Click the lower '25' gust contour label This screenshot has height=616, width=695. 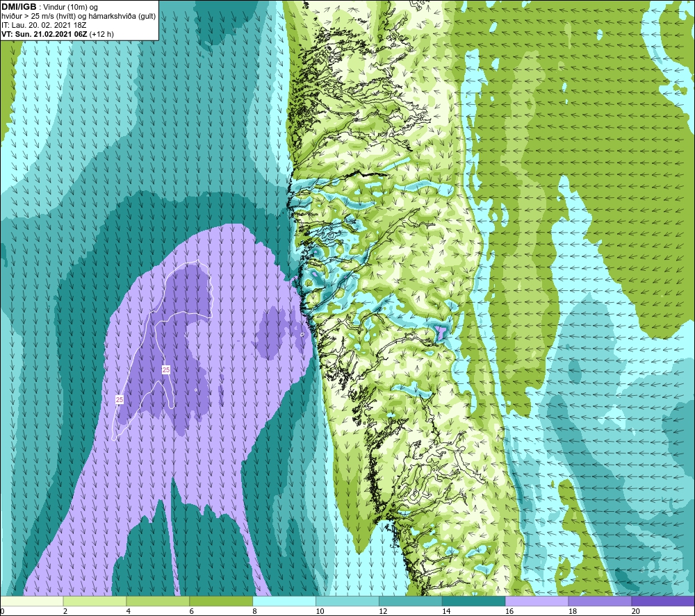coord(120,399)
